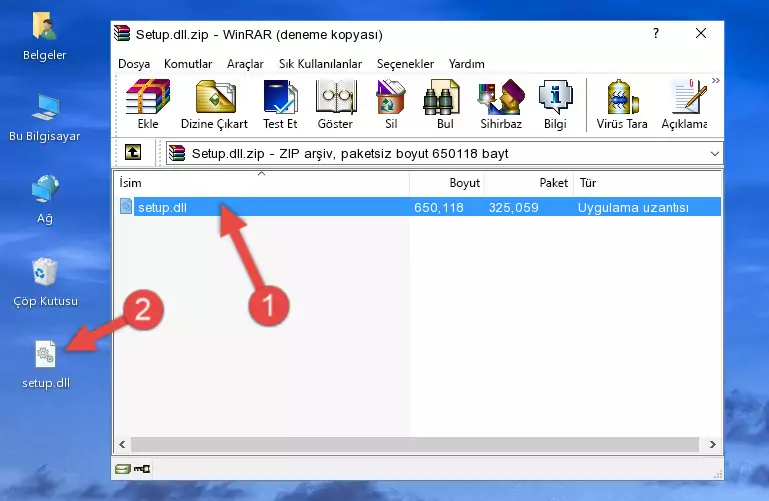769x501 pixels.
Task: Open the Sık Kullanılanlar menu
Action: coord(320,64)
